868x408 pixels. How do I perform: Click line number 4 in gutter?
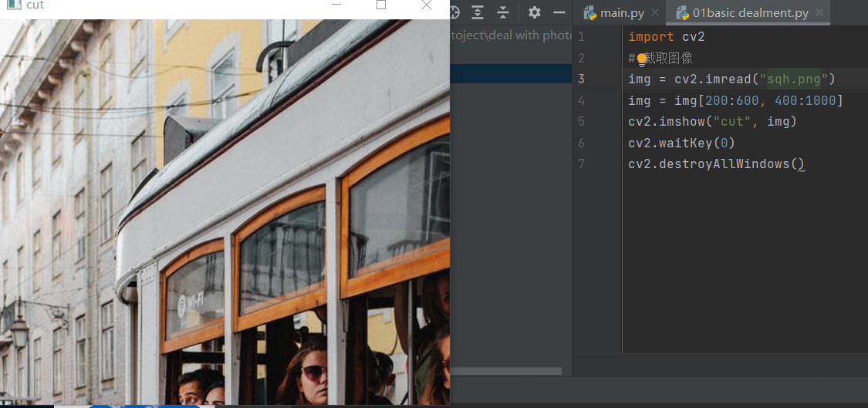click(581, 101)
